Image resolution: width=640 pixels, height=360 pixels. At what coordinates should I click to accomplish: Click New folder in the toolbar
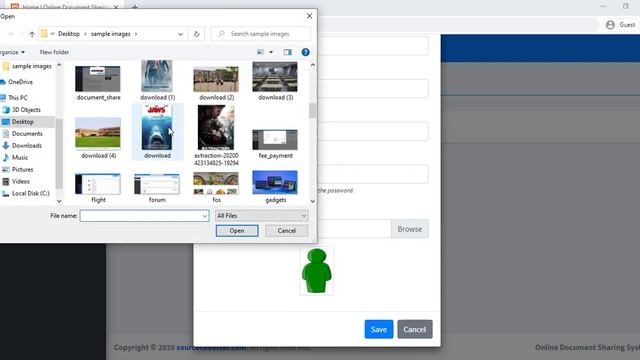[54, 52]
